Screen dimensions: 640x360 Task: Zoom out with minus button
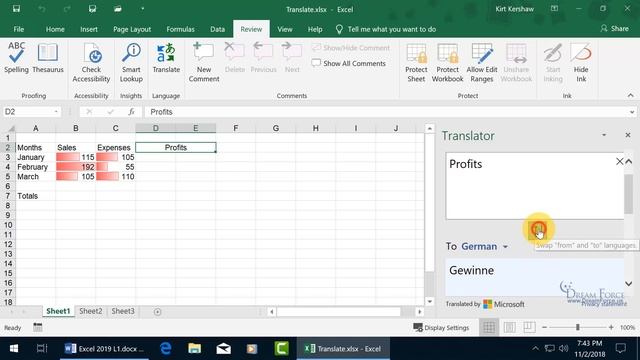tap(544, 327)
